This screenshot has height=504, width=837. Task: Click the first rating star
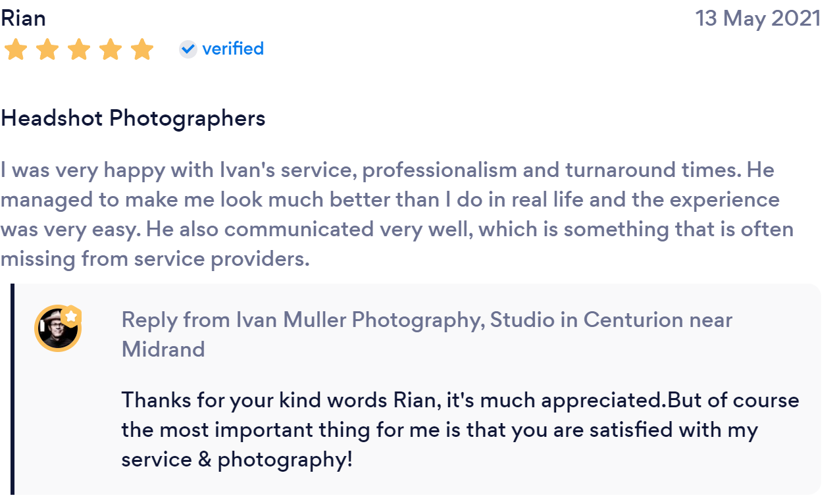[15, 49]
